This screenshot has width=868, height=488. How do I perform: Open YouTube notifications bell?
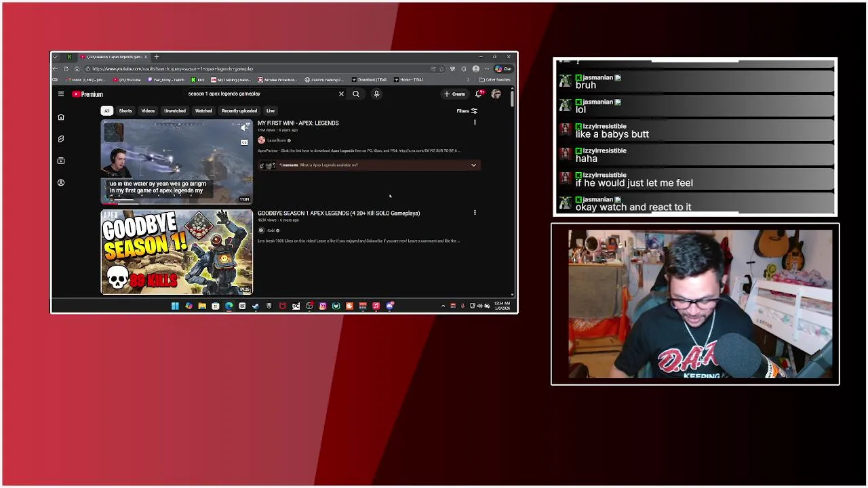[x=479, y=94]
